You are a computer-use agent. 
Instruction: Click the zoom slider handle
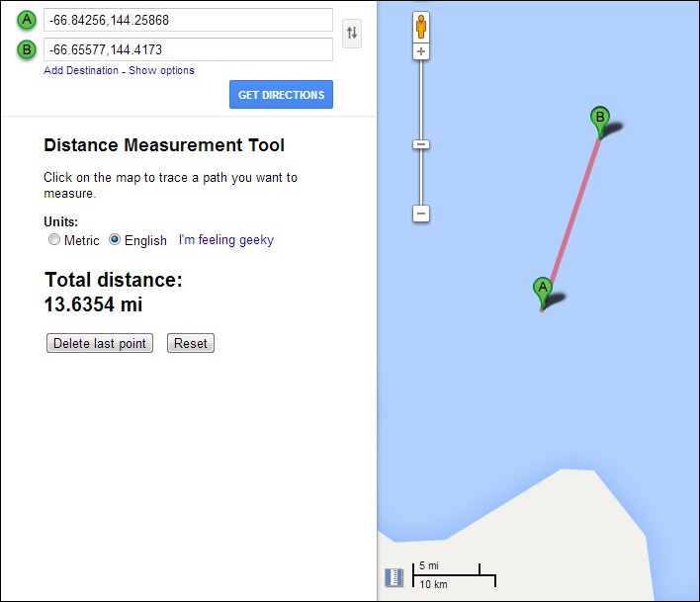[x=421, y=144]
